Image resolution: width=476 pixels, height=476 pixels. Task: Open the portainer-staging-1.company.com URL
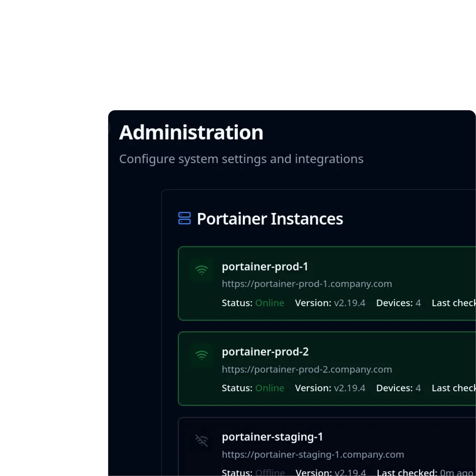(x=313, y=455)
